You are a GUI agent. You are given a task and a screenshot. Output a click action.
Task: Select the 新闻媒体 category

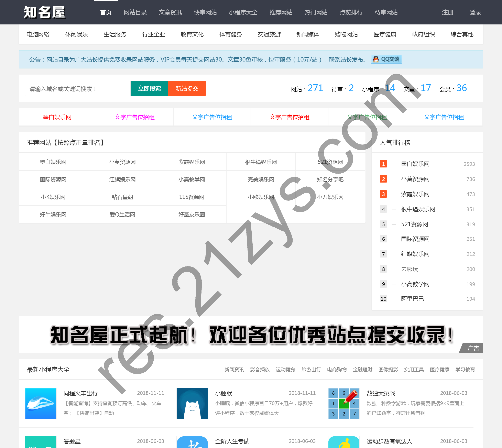point(308,34)
